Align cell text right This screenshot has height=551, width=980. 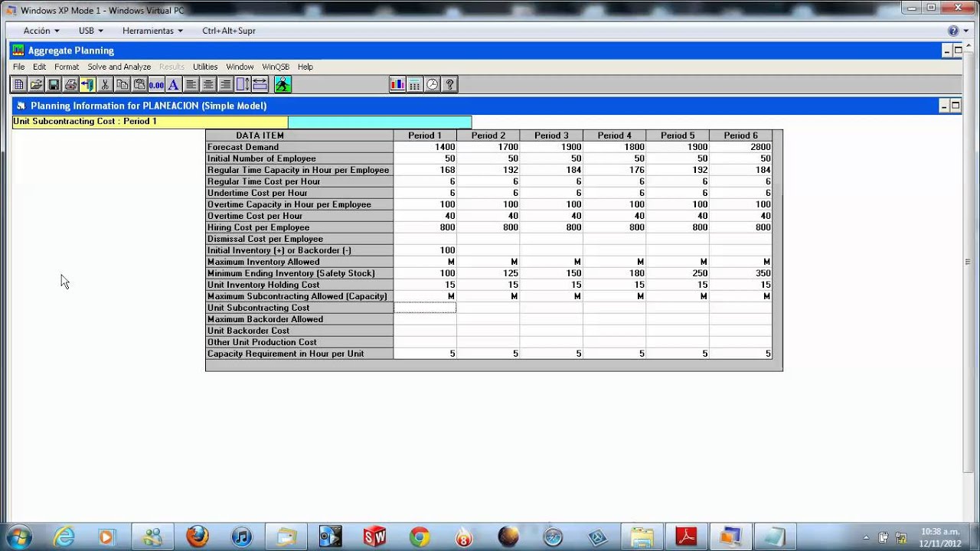tap(225, 84)
